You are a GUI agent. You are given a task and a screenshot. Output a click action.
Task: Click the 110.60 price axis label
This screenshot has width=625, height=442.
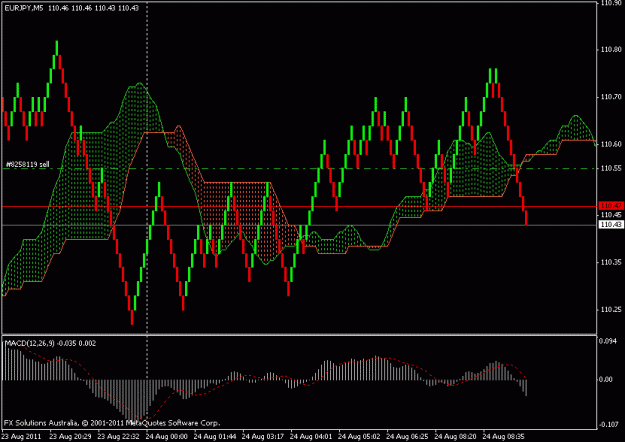click(611, 144)
